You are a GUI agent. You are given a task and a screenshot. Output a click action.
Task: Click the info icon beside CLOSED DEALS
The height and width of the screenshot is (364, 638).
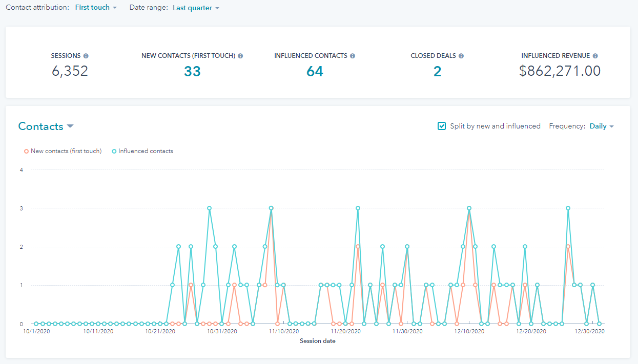point(461,56)
